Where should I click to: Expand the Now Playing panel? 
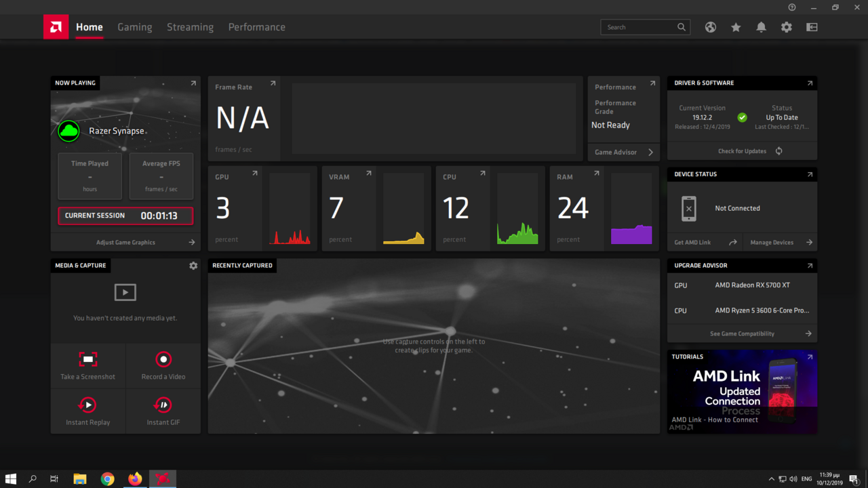point(193,83)
